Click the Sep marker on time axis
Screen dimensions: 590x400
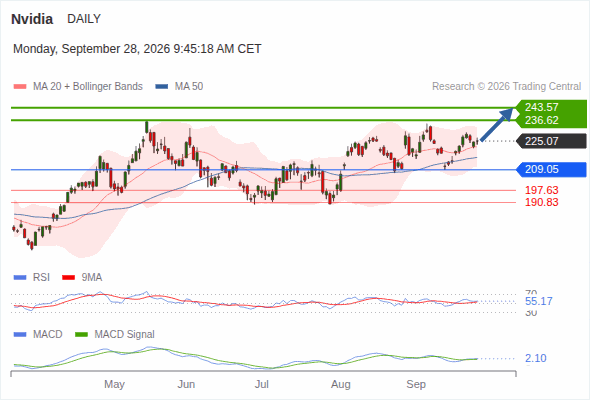(416, 384)
